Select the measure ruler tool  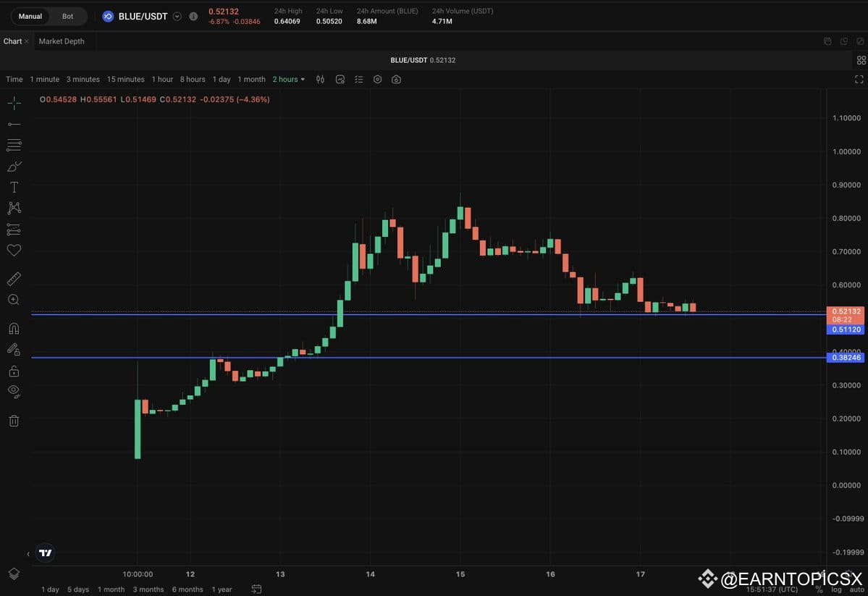14,278
